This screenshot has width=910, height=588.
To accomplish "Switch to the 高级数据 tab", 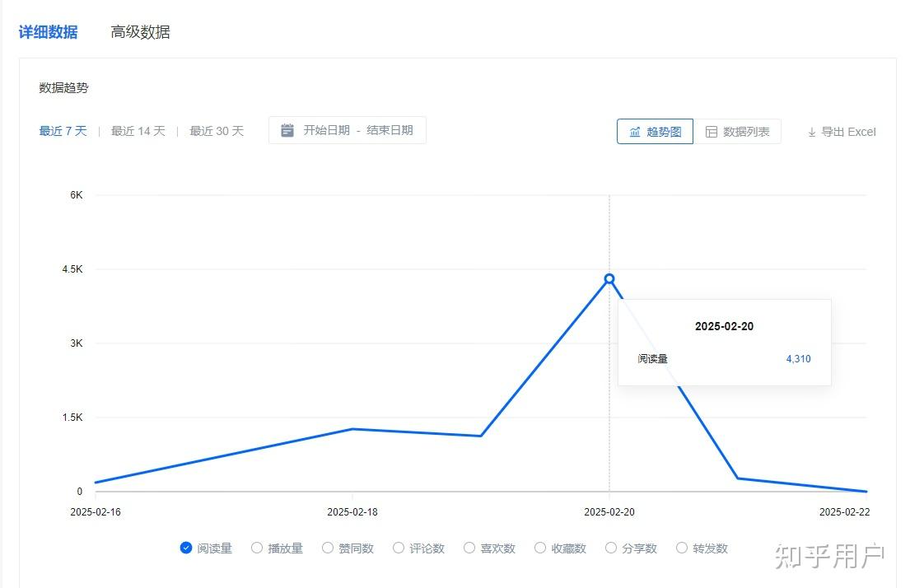I will tap(141, 32).
